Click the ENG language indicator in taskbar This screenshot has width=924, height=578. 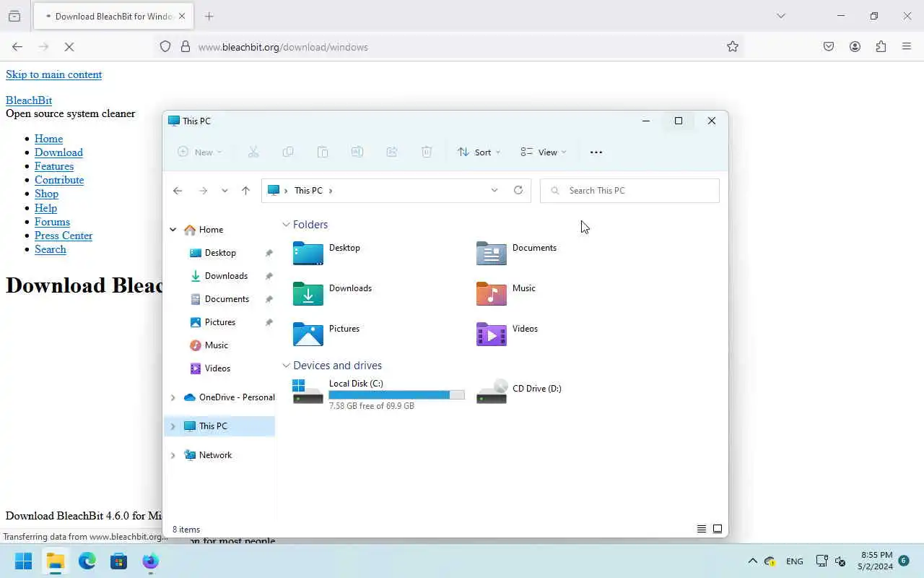794,561
